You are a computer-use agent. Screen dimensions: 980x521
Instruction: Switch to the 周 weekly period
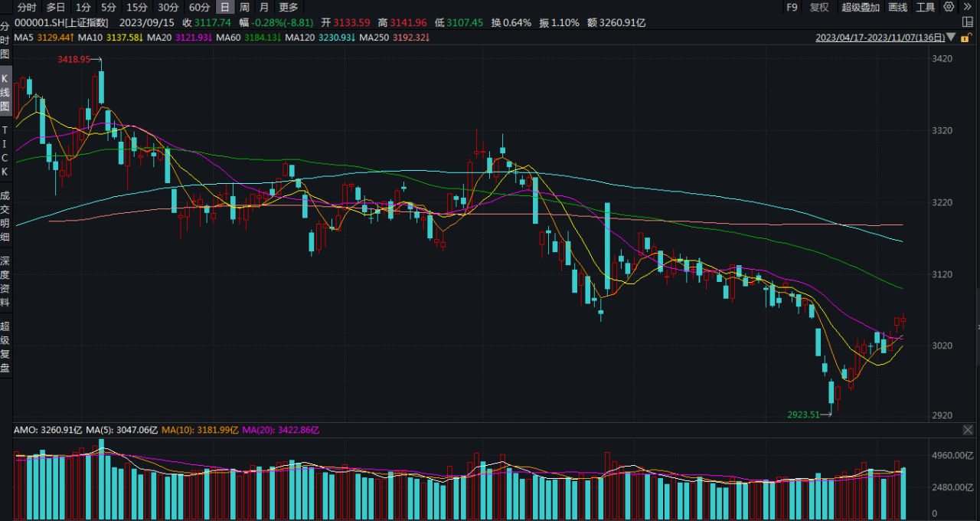(244, 7)
